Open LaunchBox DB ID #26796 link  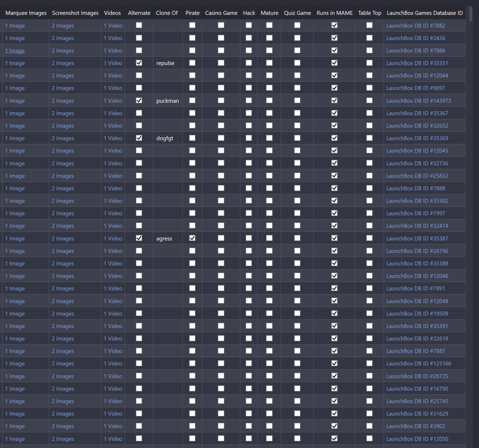click(x=417, y=251)
